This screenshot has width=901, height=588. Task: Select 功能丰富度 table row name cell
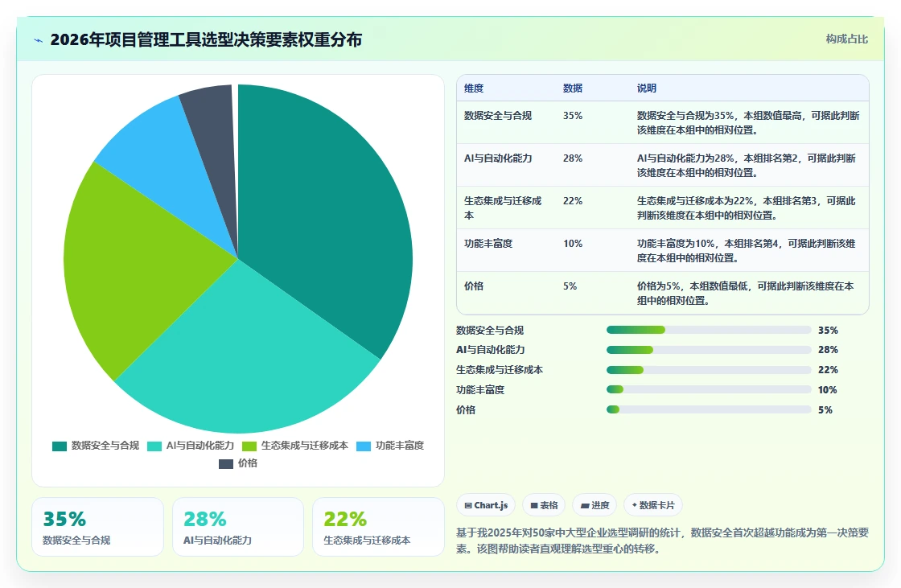click(506, 251)
